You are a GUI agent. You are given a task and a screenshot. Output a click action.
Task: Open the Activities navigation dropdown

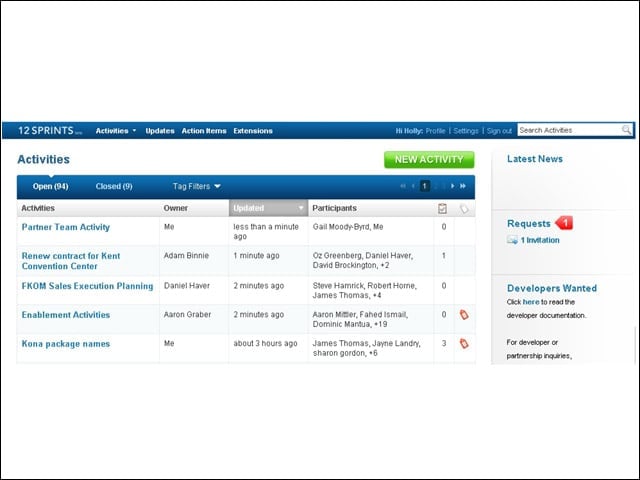(116, 131)
